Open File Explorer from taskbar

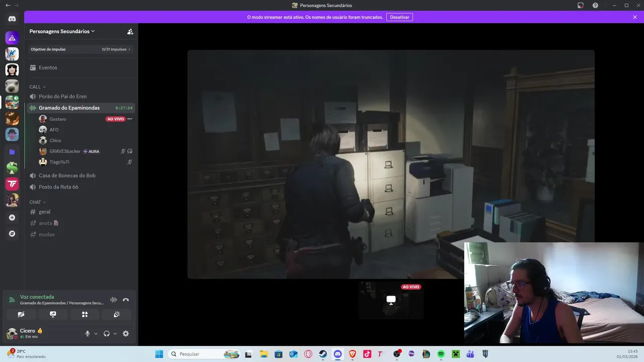[x=264, y=354]
